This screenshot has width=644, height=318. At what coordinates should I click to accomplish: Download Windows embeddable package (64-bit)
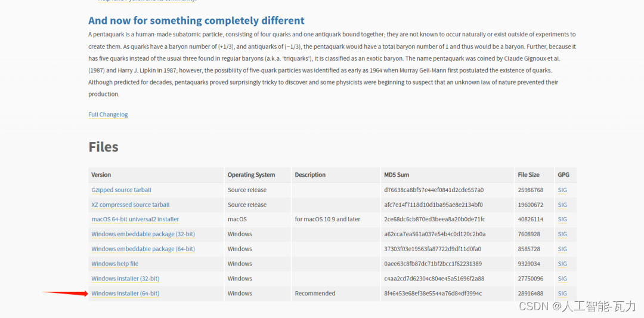tap(143, 249)
